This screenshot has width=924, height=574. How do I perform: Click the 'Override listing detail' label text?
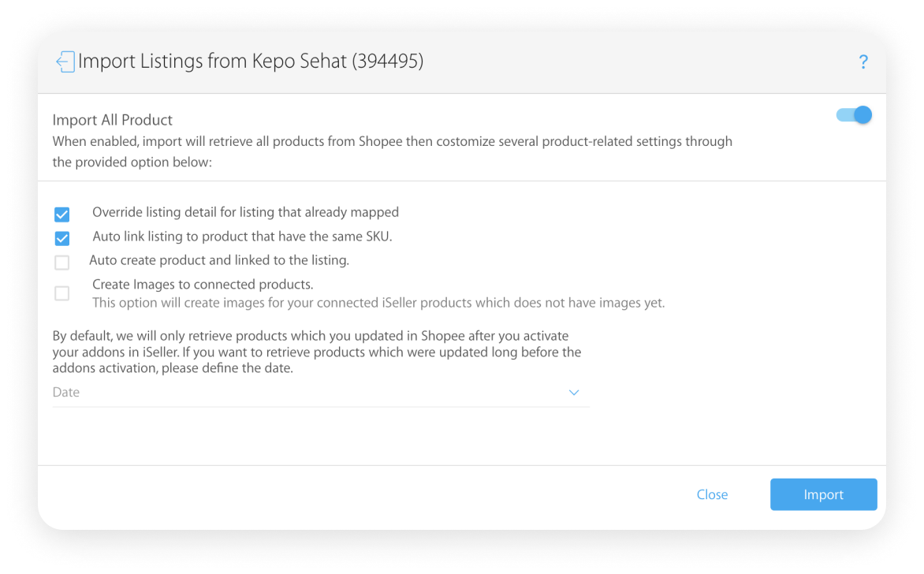(x=246, y=212)
